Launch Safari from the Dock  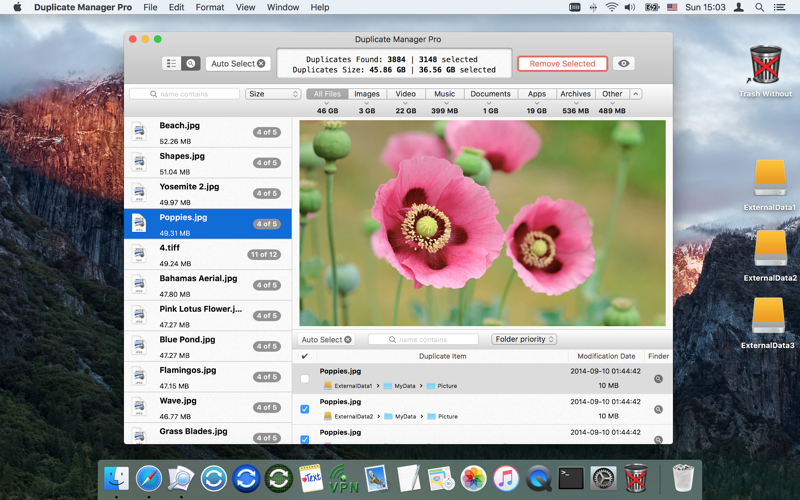coord(149,479)
